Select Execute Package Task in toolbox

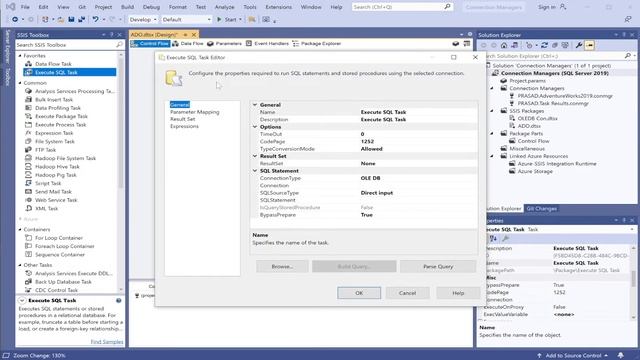(x=61, y=116)
